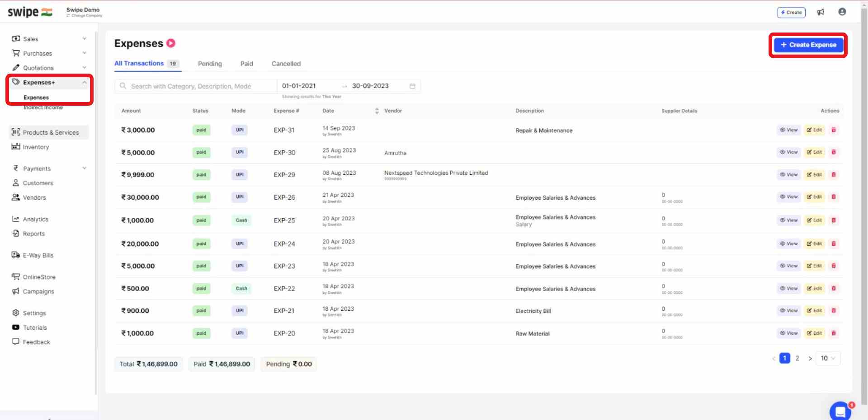Open Indirect Income submenu item
The width and height of the screenshot is (868, 420).
(43, 107)
